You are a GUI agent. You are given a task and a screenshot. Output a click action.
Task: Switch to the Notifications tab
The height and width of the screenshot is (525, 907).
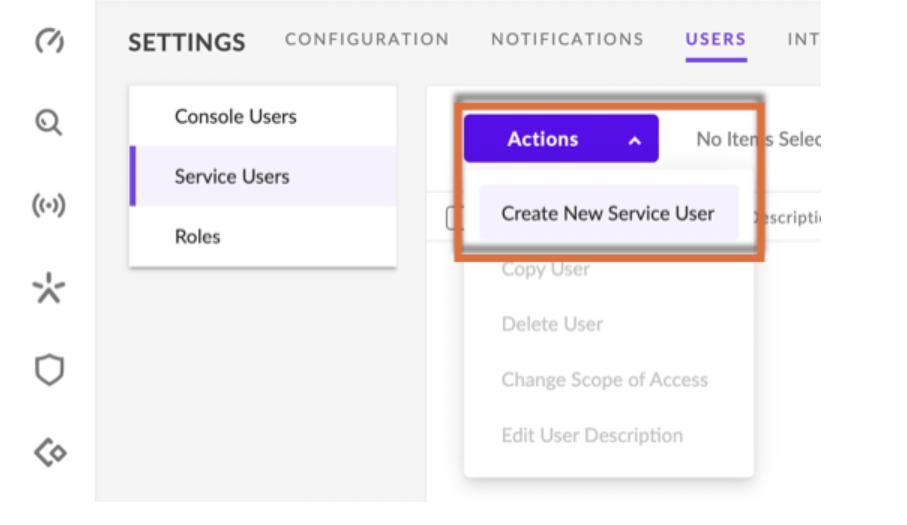tap(567, 40)
